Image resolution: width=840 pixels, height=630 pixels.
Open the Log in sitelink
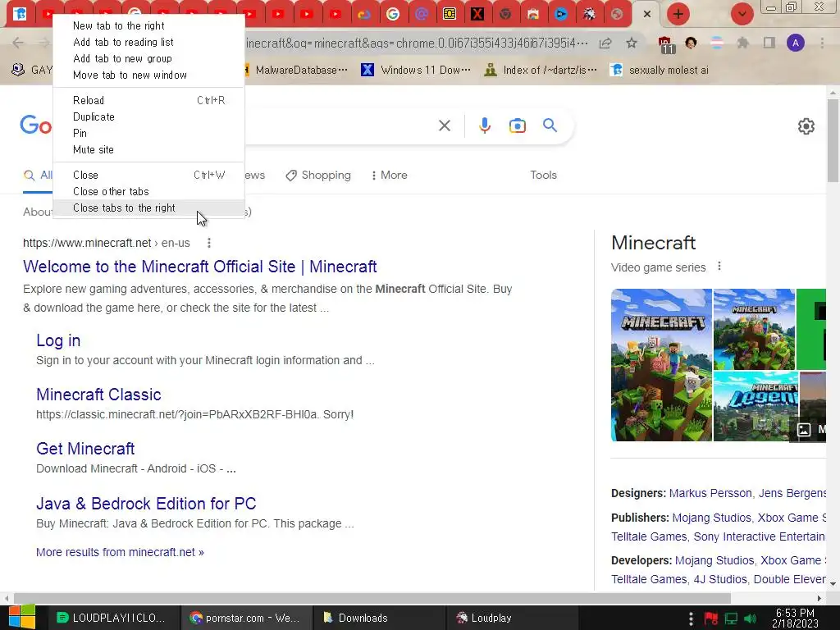click(x=58, y=340)
